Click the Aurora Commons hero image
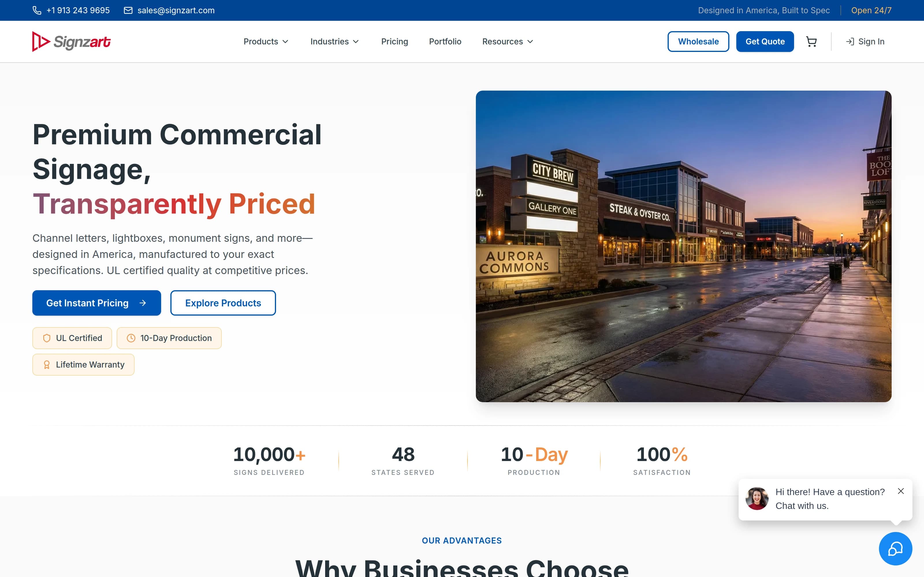This screenshot has height=577, width=924. 683,246
